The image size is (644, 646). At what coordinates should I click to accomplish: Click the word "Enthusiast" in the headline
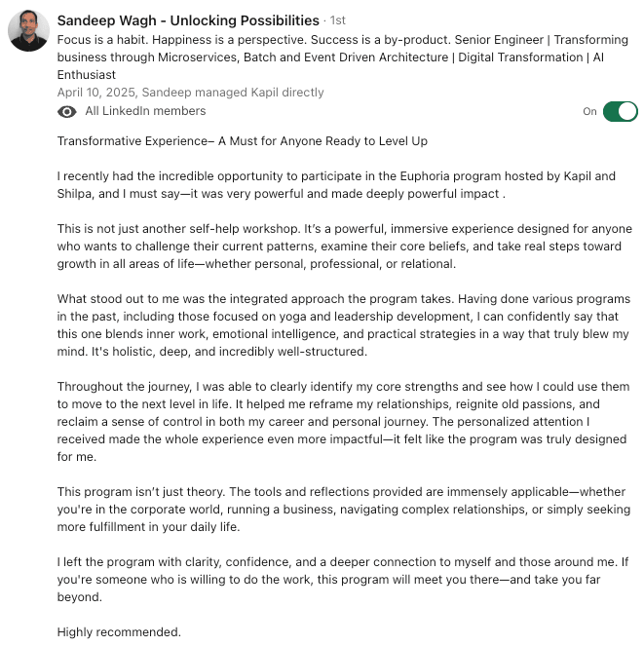tap(87, 75)
